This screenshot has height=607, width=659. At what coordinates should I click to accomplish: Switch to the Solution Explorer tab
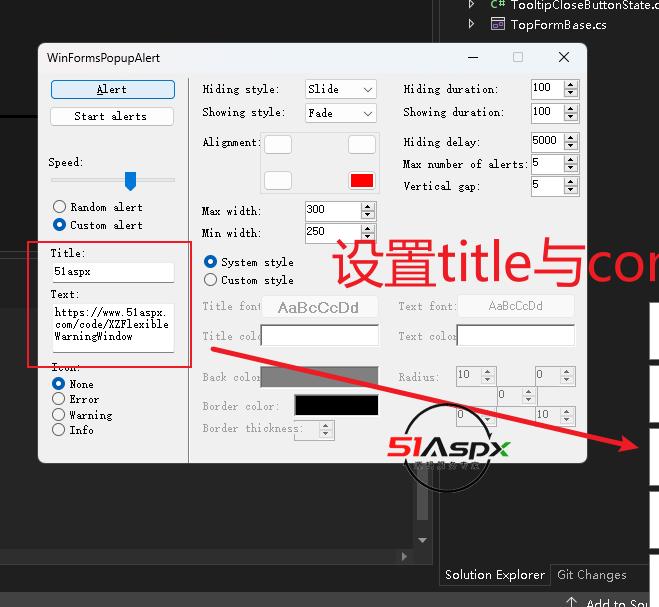(x=495, y=575)
